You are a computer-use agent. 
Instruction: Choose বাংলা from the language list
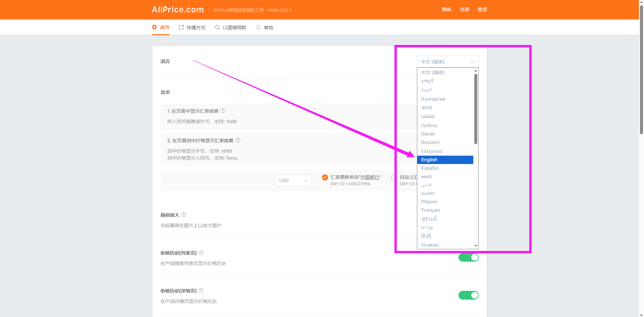pos(445,108)
